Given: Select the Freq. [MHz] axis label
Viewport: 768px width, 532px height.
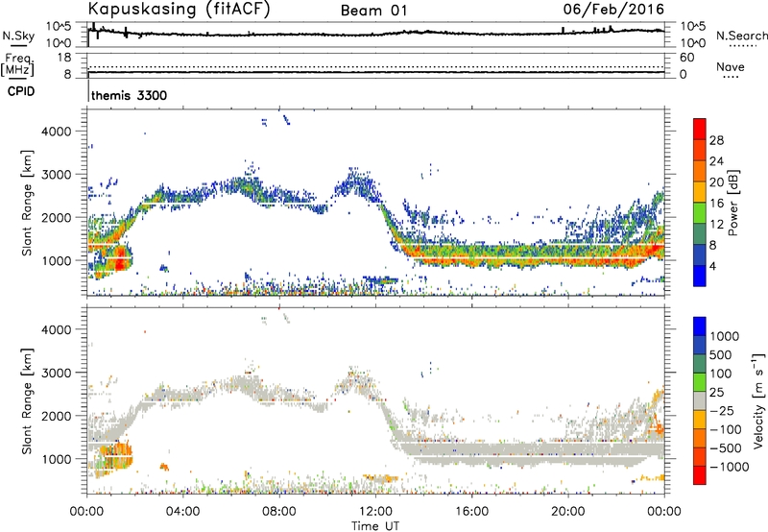Looking at the screenshot, I should [x=17, y=65].
